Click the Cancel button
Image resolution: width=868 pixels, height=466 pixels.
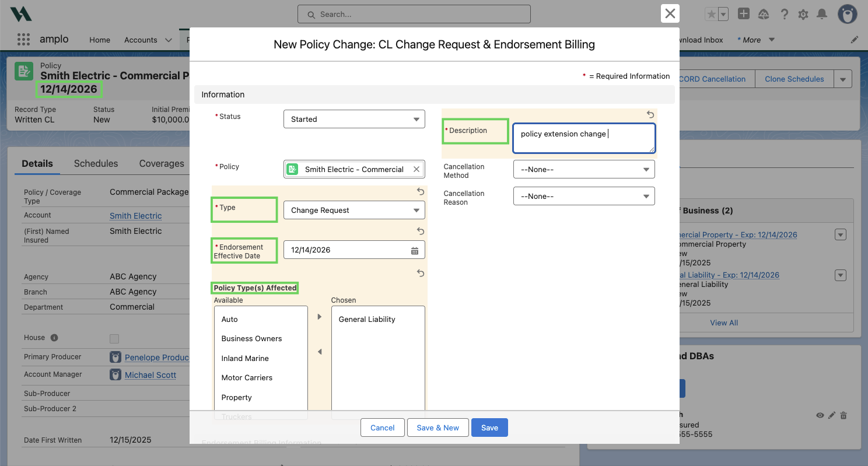(x=383, y=428)
